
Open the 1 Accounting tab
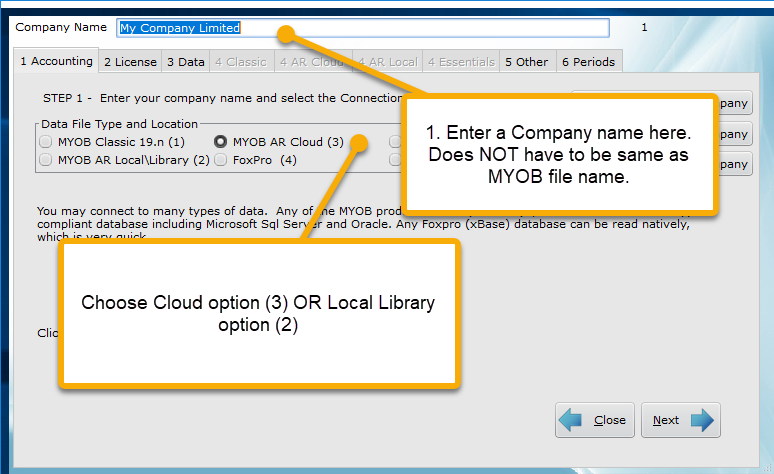(56, 61)
